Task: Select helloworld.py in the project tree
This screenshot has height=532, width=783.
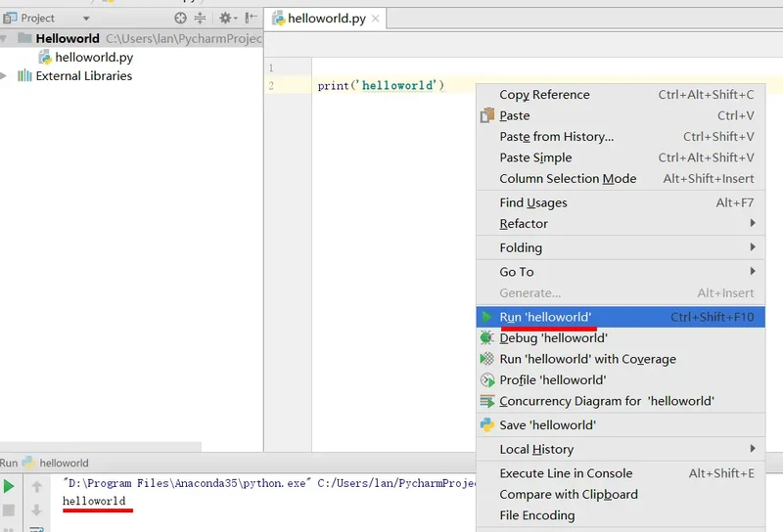Action: 94,58
